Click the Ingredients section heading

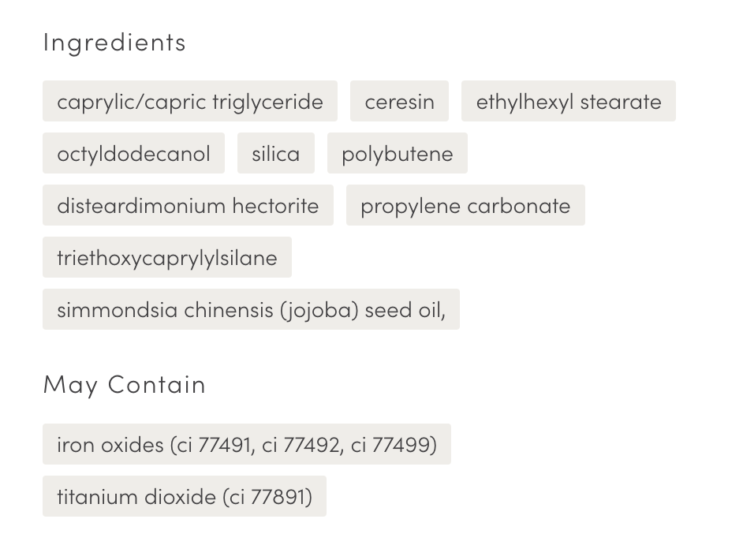[114, 42]
